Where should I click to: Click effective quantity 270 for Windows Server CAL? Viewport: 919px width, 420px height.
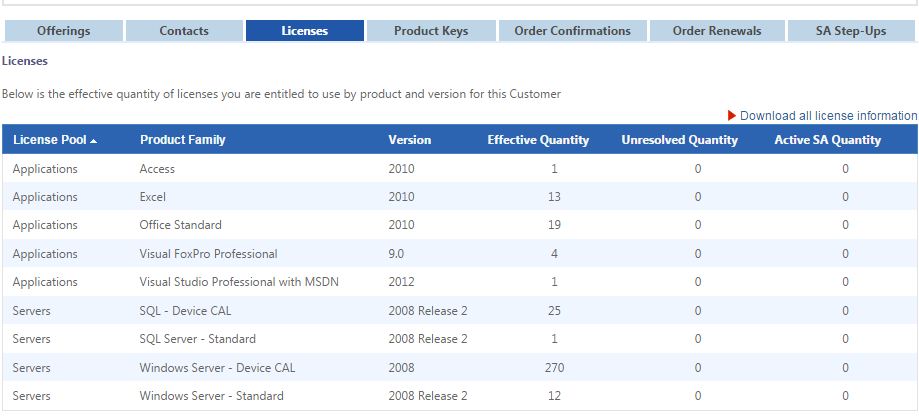(554, 368)
